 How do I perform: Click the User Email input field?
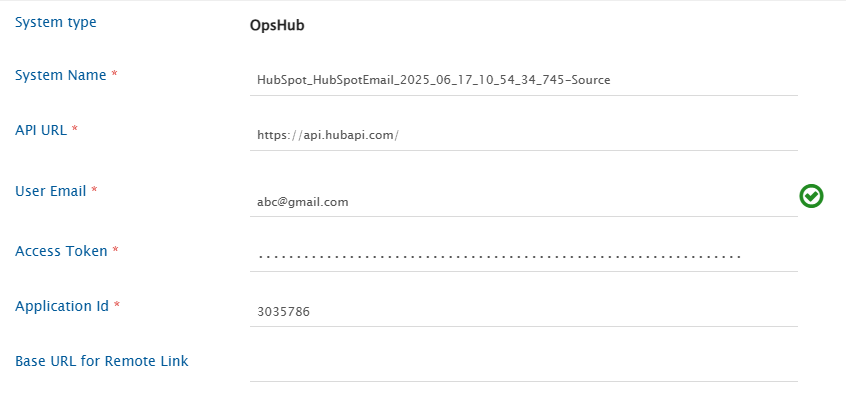click(x=523, y=201)
